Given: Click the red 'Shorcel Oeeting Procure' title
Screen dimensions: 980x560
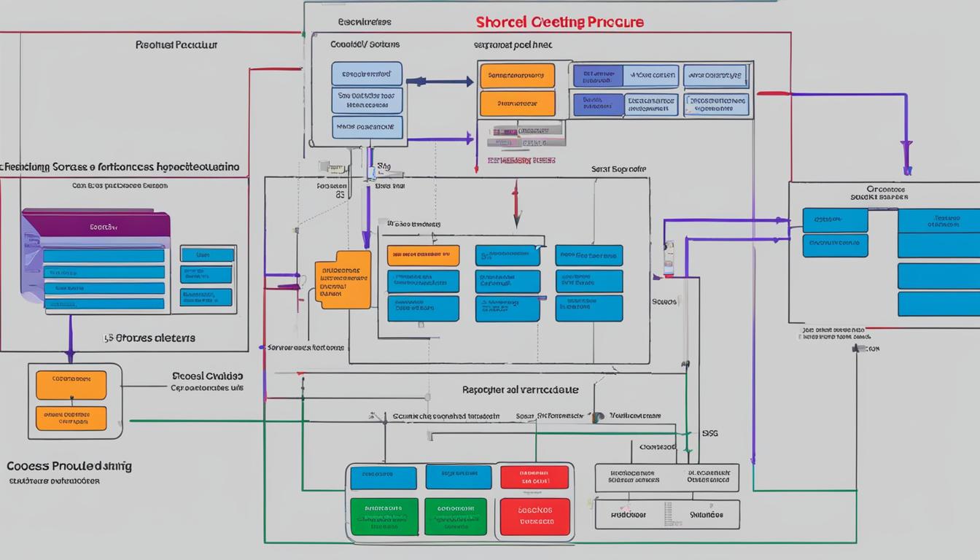Looking at the screenshot, I should click(560, 22).
